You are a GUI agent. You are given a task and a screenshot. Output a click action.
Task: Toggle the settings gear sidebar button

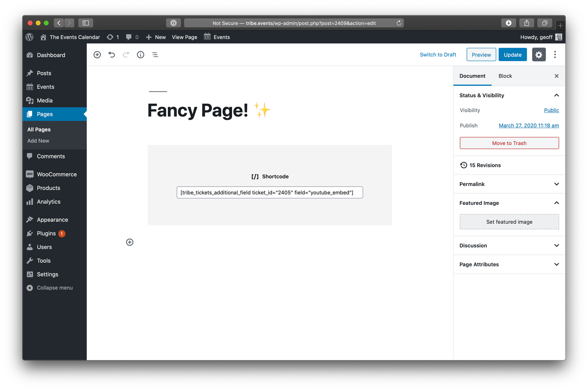click(539, 55)
